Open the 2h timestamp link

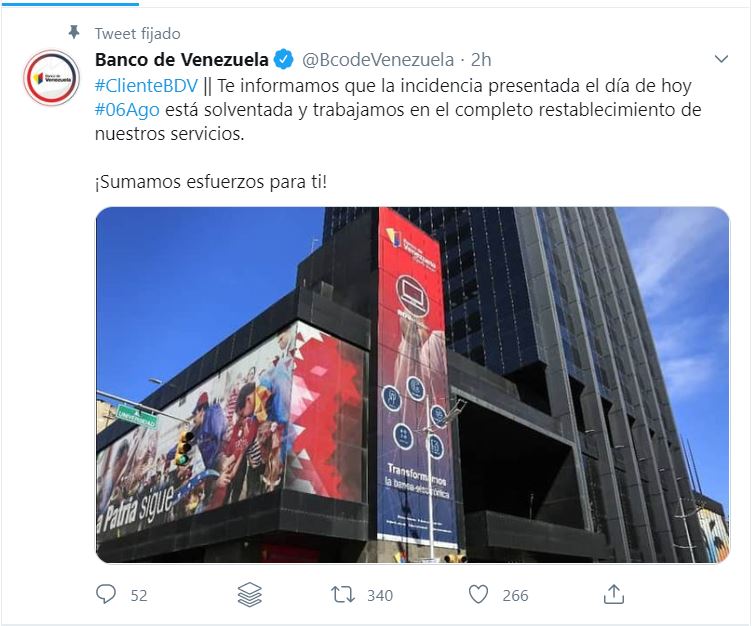click(481, 60)
